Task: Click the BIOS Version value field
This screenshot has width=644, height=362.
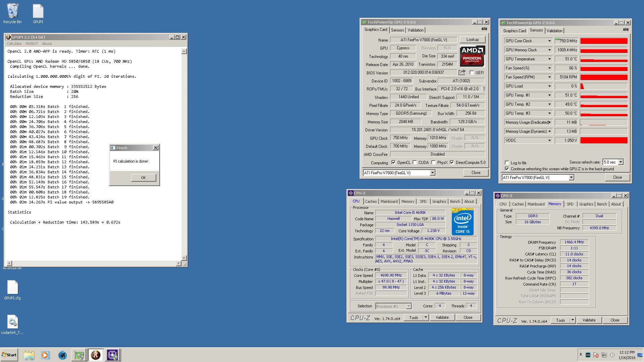Action: pyautogui.click(x=423, y=72)
